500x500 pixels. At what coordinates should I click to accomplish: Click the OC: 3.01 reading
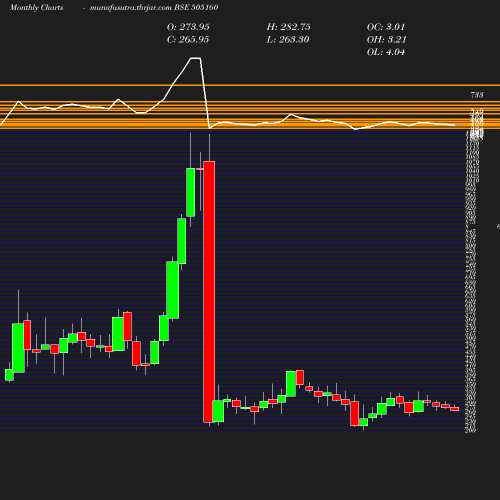[386, 27]
